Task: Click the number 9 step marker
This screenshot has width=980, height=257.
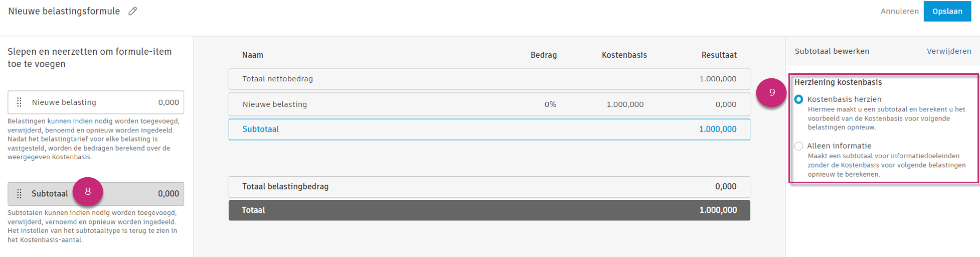Action: point(771,92)
